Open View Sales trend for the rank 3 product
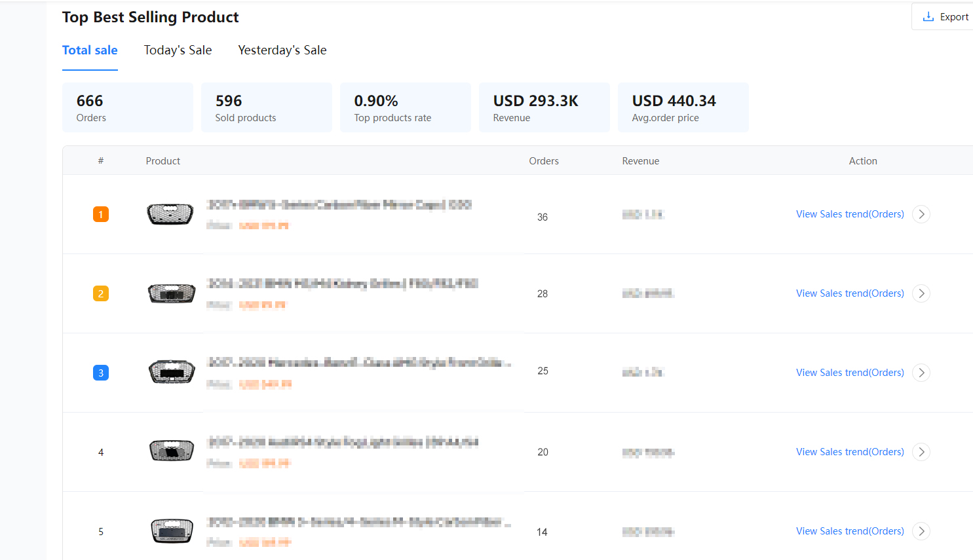 850,373
